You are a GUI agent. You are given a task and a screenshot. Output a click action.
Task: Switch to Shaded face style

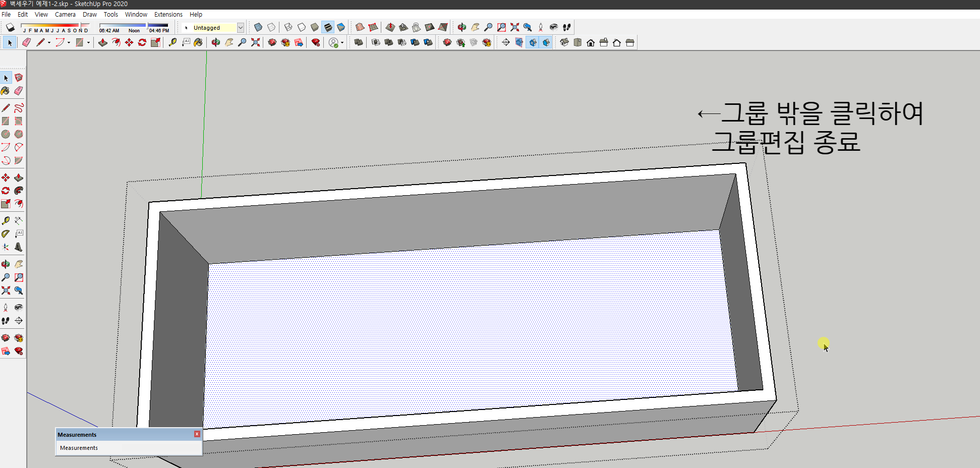coord(314,27)
